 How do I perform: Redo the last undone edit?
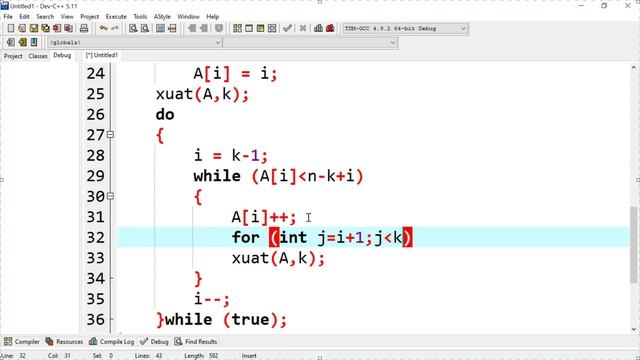pyautogui.click(x=115, y=28)
